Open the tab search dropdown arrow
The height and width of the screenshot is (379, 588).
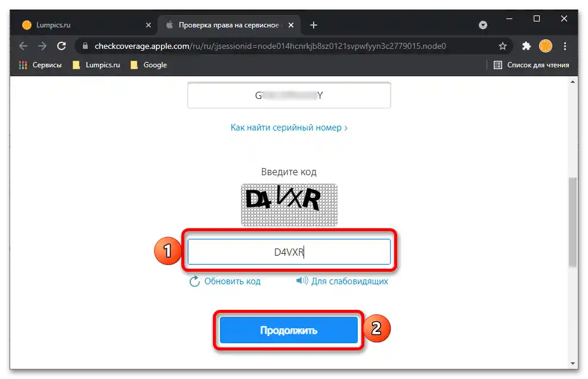(x=483, y=25)
